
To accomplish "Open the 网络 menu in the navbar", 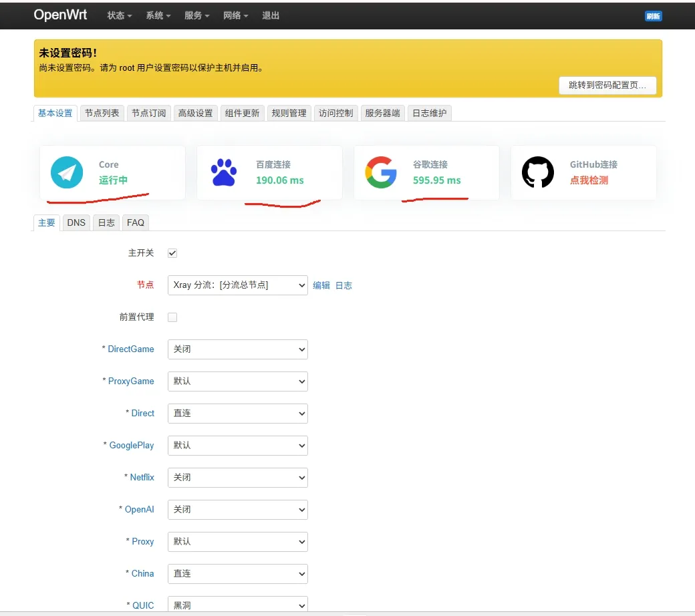I will point(235,15).
